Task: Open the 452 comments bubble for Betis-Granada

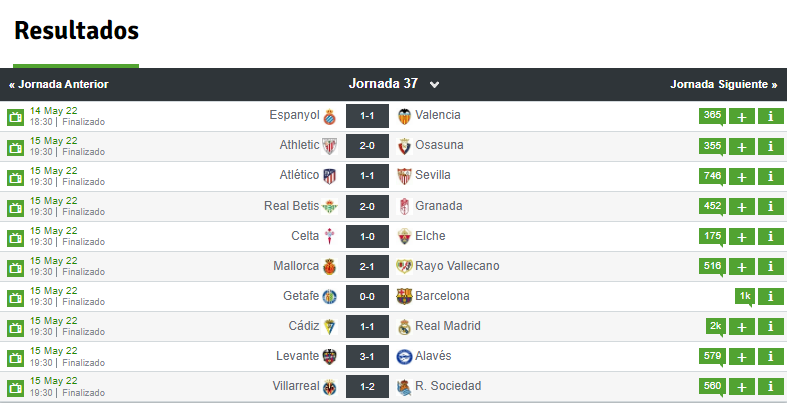Action: tap(712, 206)
